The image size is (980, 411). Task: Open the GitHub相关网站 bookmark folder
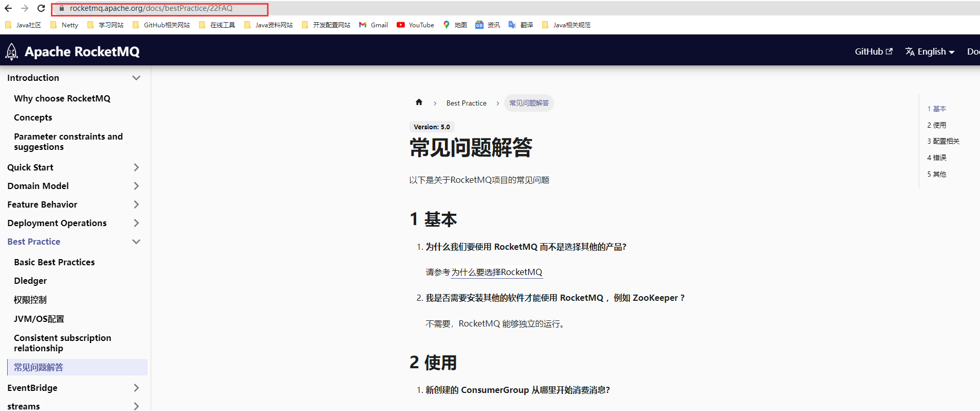161,25
